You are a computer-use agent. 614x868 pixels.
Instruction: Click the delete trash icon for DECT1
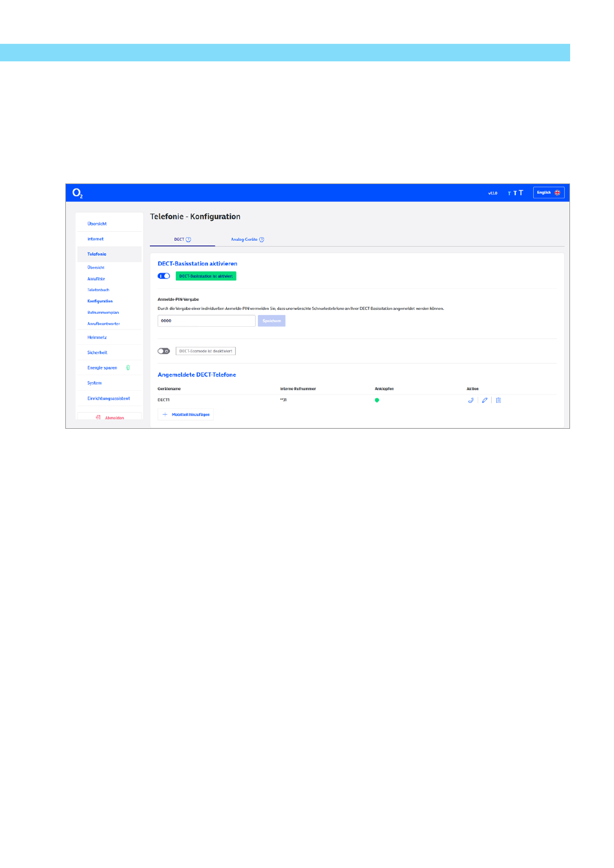click(498, 400)
